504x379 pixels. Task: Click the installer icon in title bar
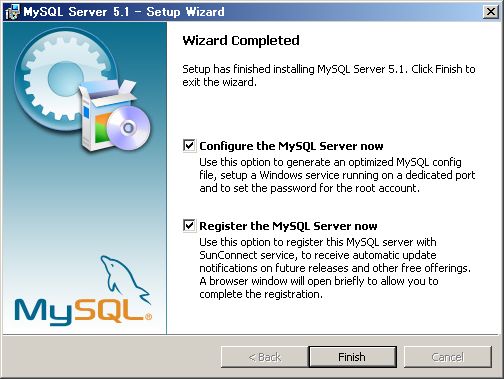coord(12,12)
